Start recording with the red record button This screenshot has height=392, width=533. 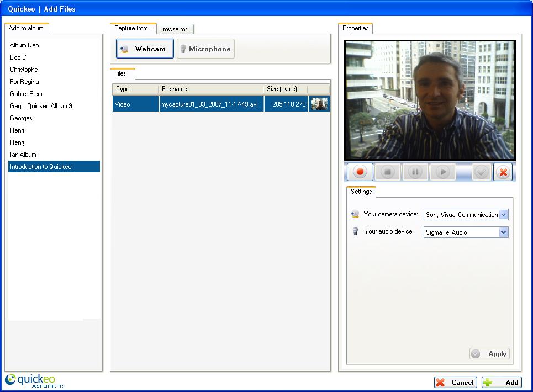[360, 172]
